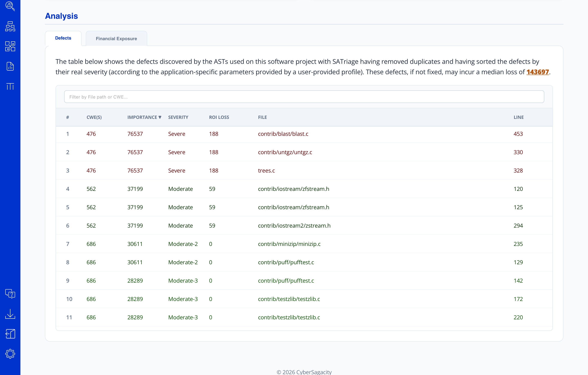Select the Defects tab

point(63,38)
